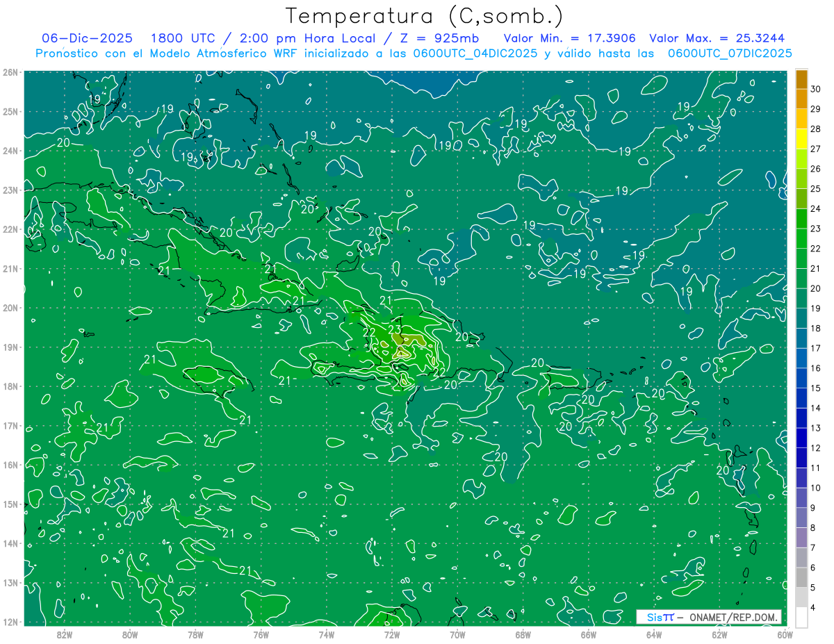Click the 66W longitude axis label
The height and width of the screenshot is (644, 834).
point(589,634)
